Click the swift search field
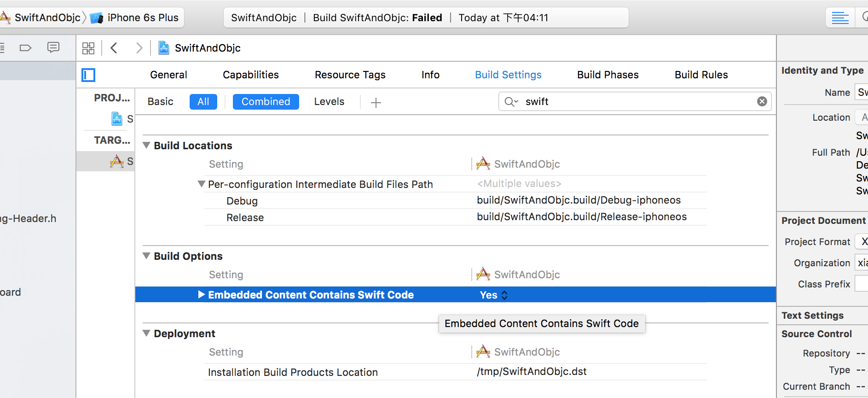The height and width of the screenshot is (398, 868). tap(635, 101)
